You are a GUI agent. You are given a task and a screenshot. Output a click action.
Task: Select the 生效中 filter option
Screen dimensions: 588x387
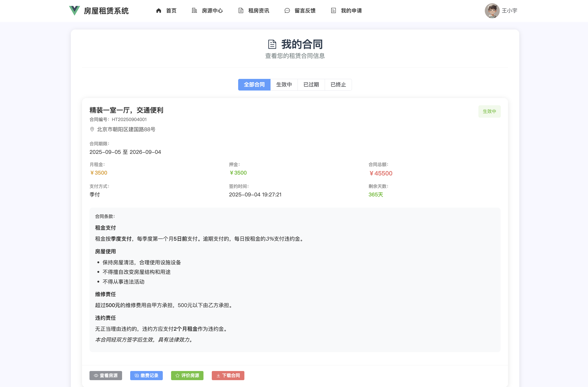pyautogui.click(x=284, y=85)
